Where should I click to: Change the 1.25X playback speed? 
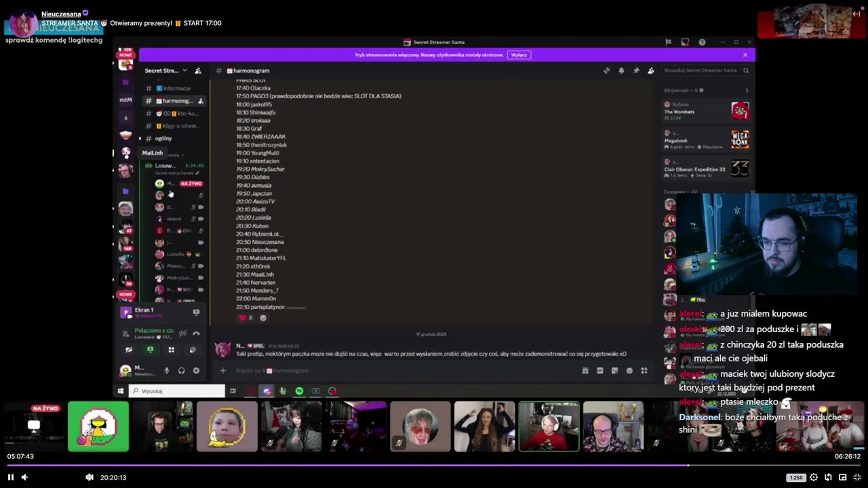tap(795, 477)
